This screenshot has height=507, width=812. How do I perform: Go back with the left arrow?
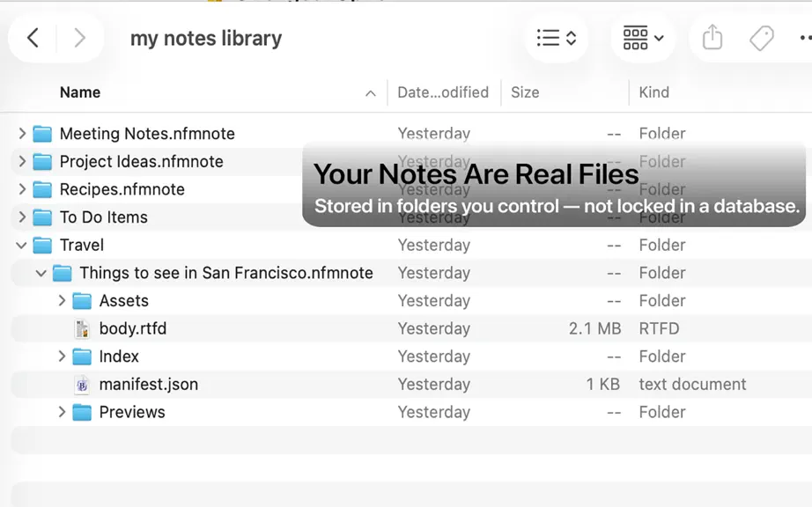click(x=33, y=38)
